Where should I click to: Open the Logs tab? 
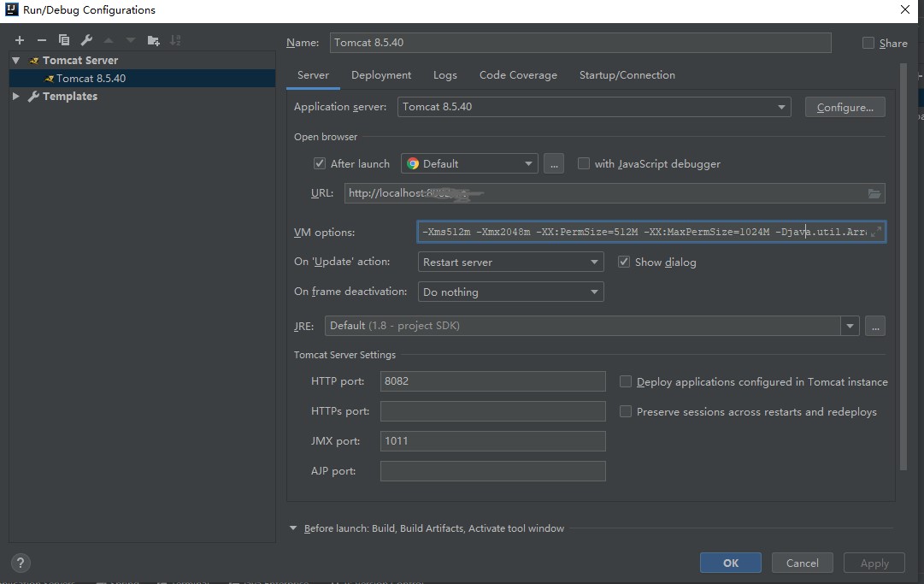[x=445, y=75]
